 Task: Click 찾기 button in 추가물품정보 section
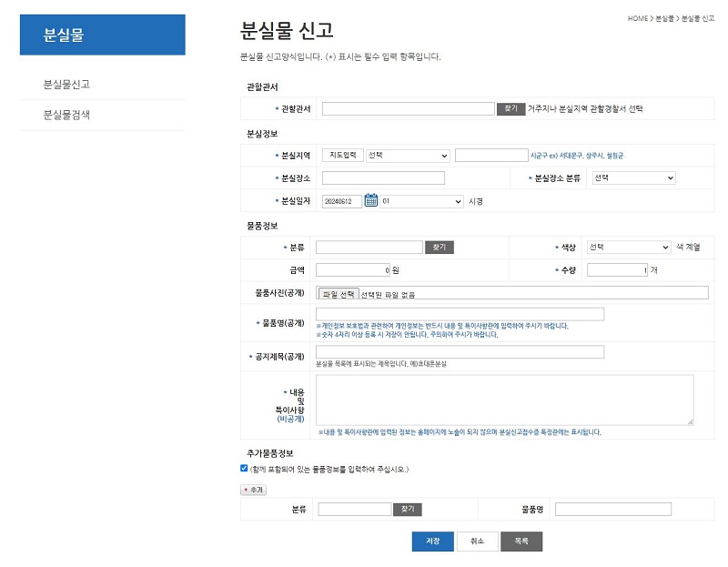pyautogui.click(x=408, y=510)
